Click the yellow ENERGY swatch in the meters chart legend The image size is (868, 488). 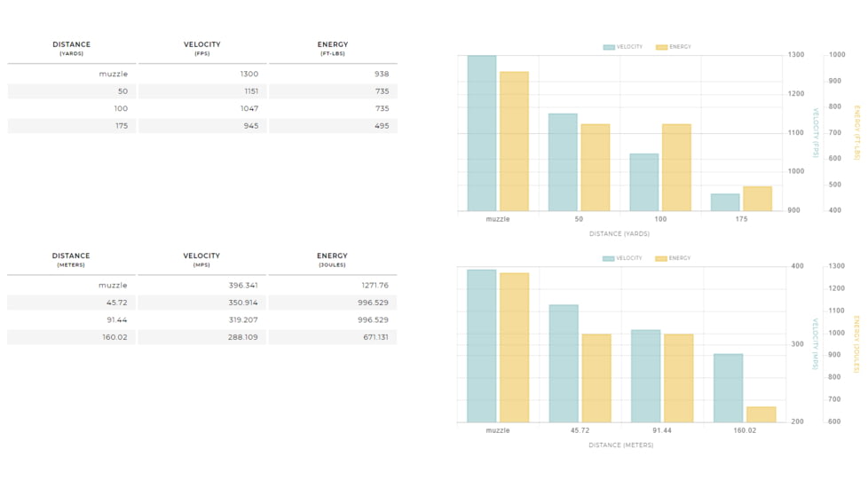click(x=661, y=259)
